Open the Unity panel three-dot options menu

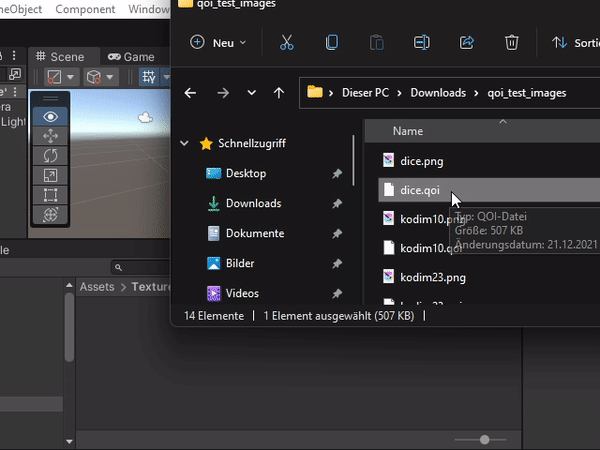pyautogui.click(x=14, y=55)
